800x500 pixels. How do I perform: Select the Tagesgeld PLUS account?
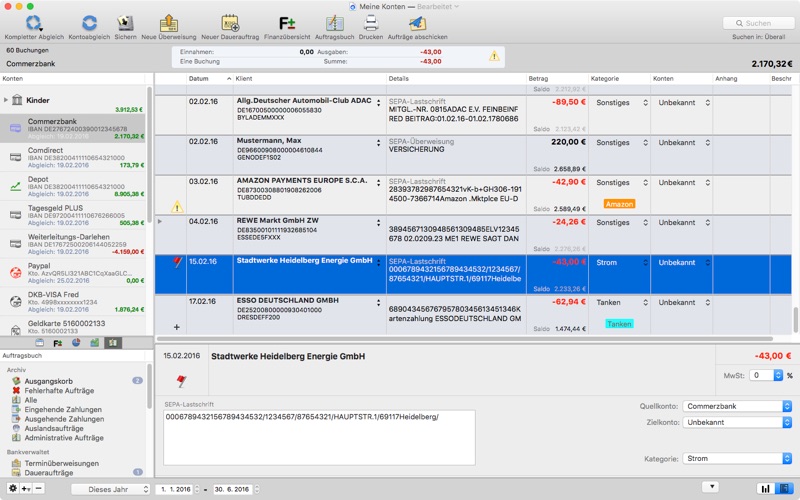(x=72, y=215)
